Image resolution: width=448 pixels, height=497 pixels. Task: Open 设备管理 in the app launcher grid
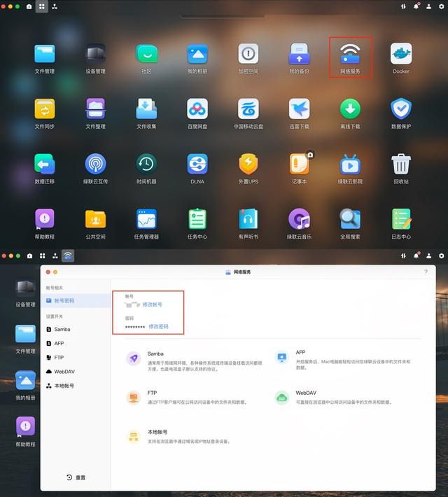[x=95, y=57]
